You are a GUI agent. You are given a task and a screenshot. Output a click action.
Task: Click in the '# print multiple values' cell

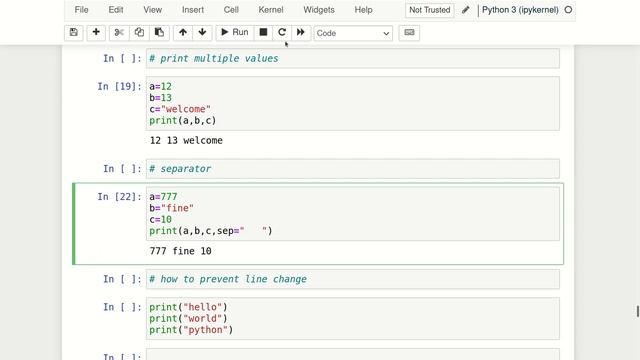point(353,58)
